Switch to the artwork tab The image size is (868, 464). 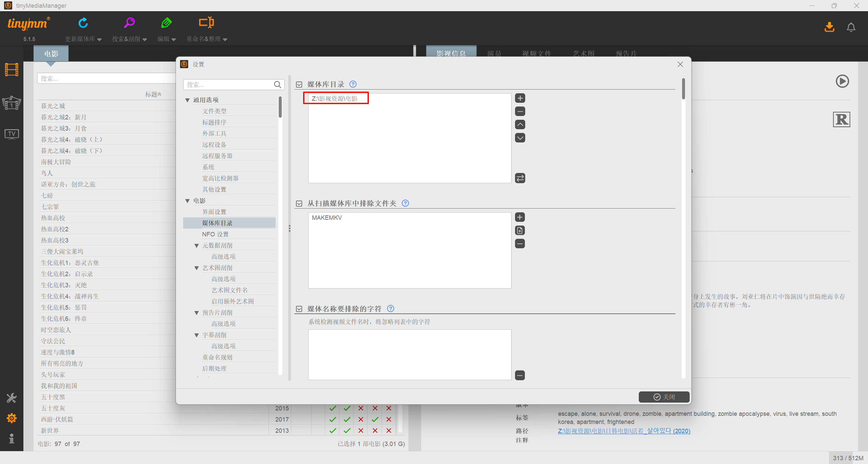[x=583, y=53]
